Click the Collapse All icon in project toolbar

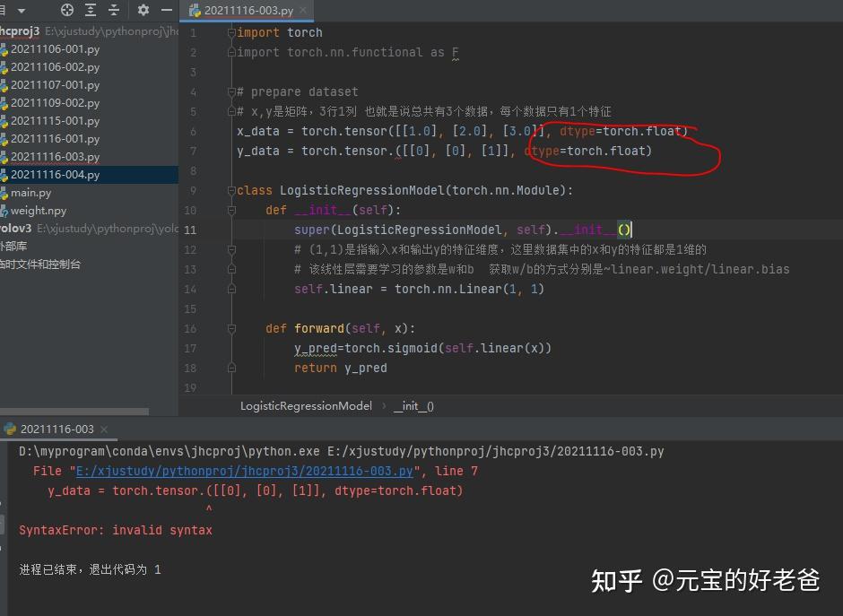pos(114,10)
